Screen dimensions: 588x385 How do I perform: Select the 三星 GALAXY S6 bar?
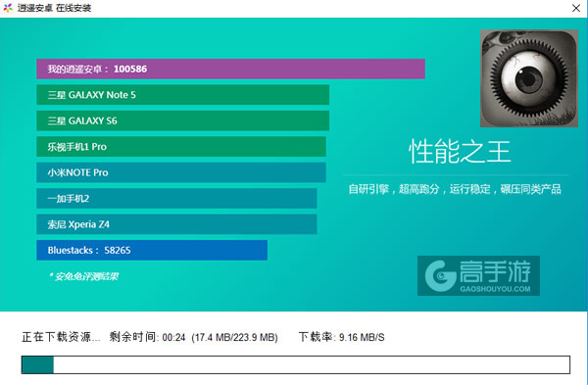(182, 120)
